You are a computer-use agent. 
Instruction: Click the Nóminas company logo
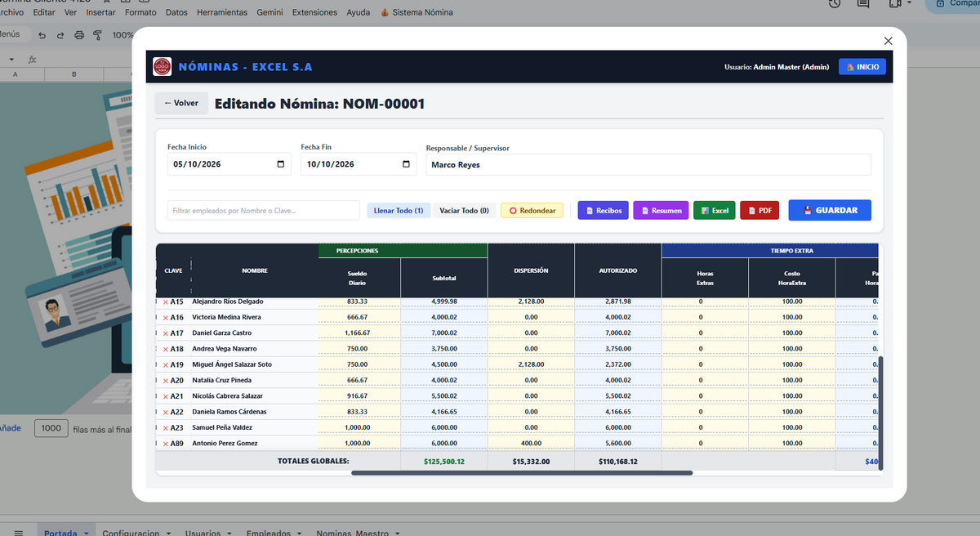[x=162, y=67]
